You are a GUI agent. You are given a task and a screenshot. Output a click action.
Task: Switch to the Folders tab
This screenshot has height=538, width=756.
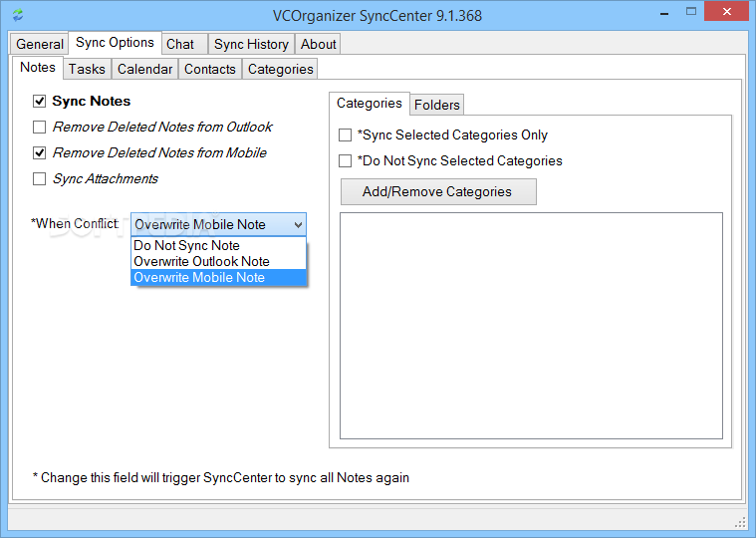click(x=437, y=105)
